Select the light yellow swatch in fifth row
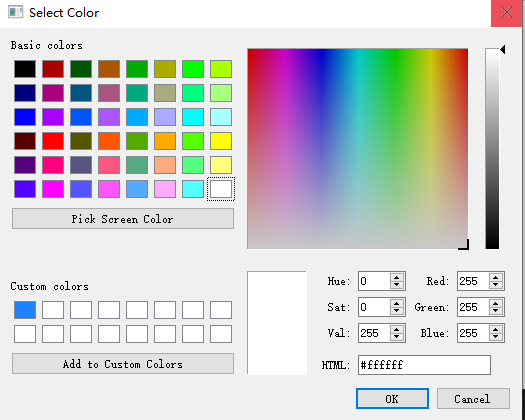The height and width of the screenshot is (420, 525). (x=221, y=165)
